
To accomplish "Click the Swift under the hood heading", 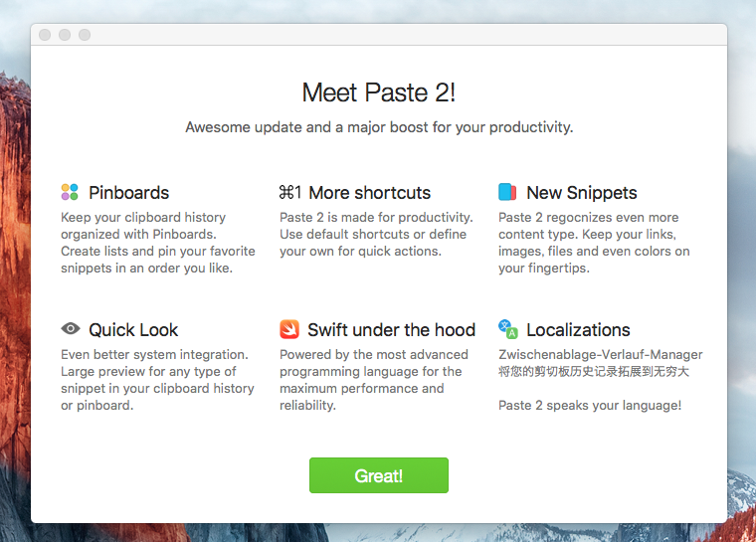I will click(x=392, y=329).
